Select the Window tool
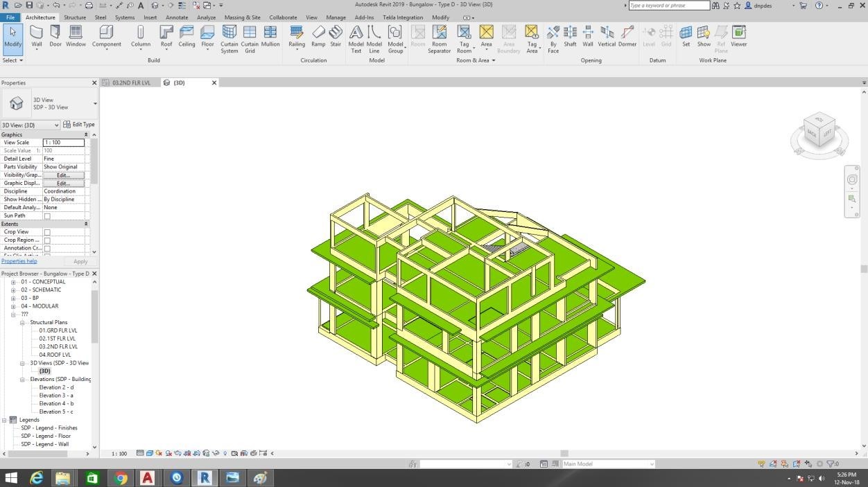 click(x=76, y=36)
